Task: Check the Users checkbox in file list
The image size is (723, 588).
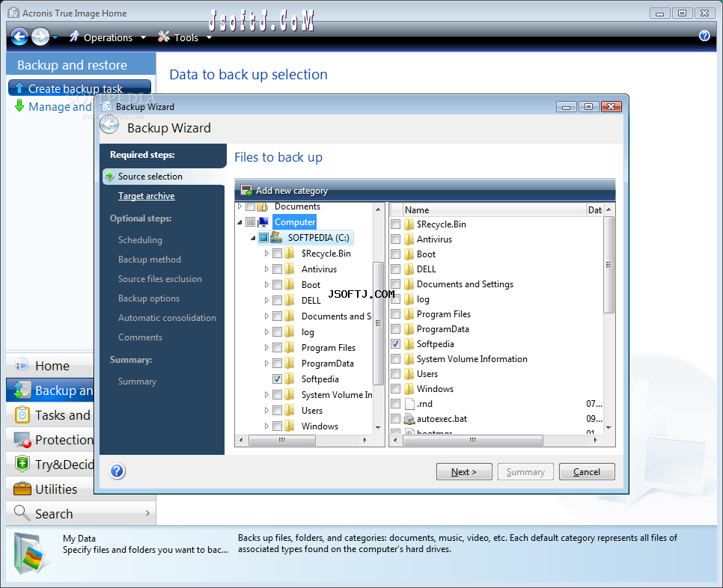Action: 396,374
